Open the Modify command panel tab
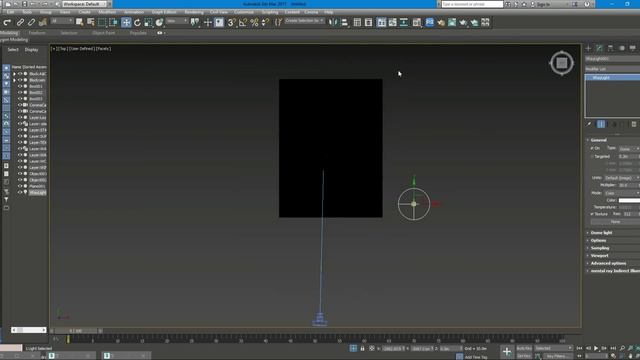The height and width of the screenshot is (360, 640). coord(599,48)
